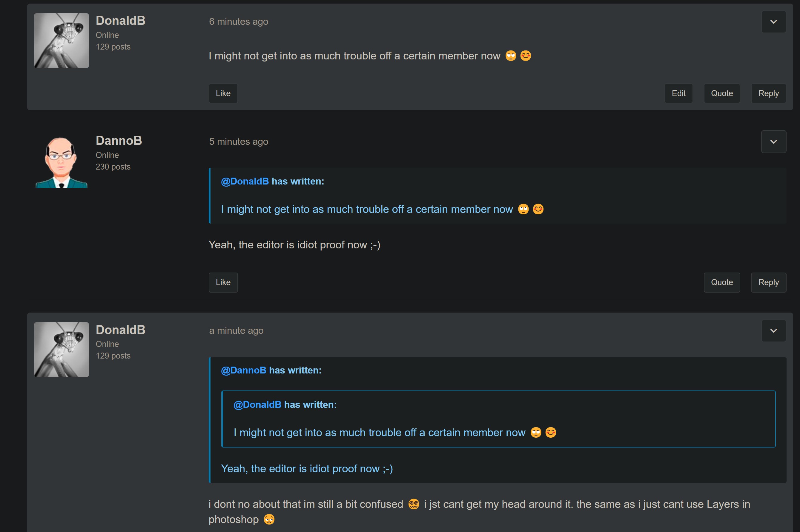Click Edit on DonaldB's first post
This screenshot has width=800, height=532.
click(x=678, y=93)
